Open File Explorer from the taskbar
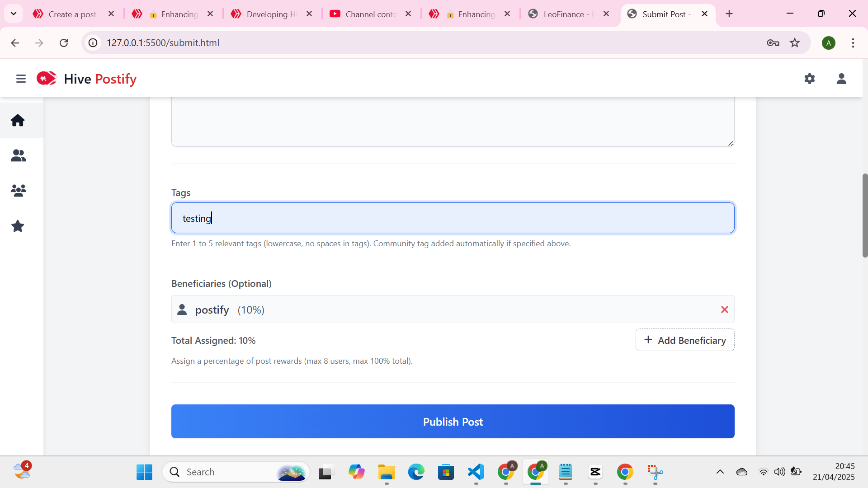Viewport: 868px width, 488px height. pyautogui.click(x=387, y=472)
